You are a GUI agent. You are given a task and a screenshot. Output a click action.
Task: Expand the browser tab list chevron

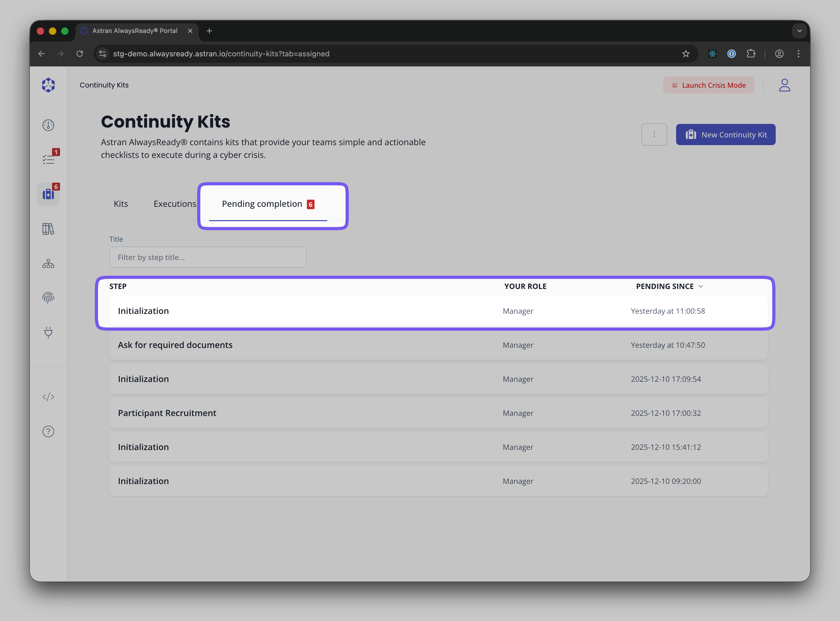[799, 31]
